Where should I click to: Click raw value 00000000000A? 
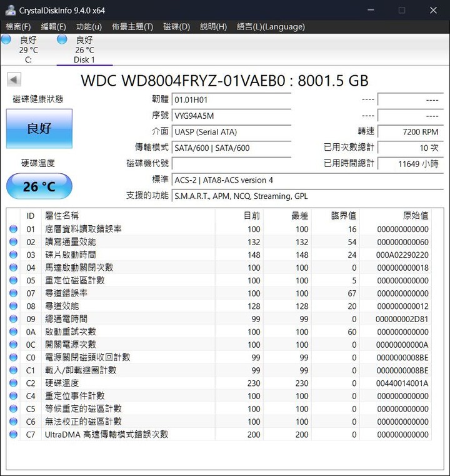(x=402, y=345)
